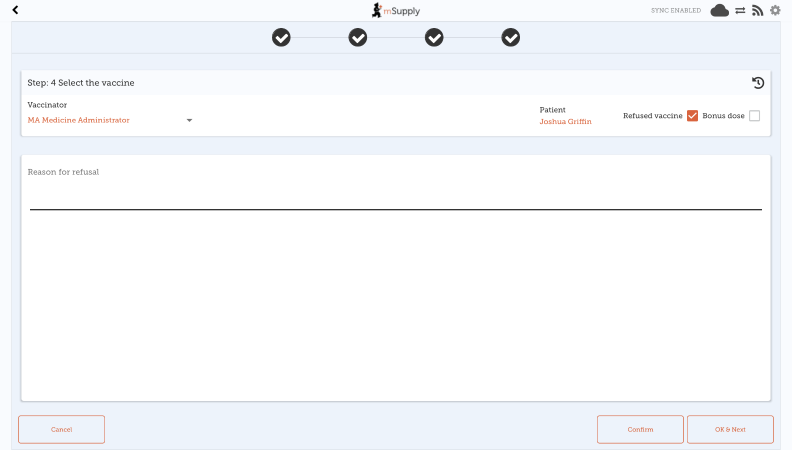Jump to first completed step circle
The height and width of the screenshot is (450, 792).
(x=281, y=37)
